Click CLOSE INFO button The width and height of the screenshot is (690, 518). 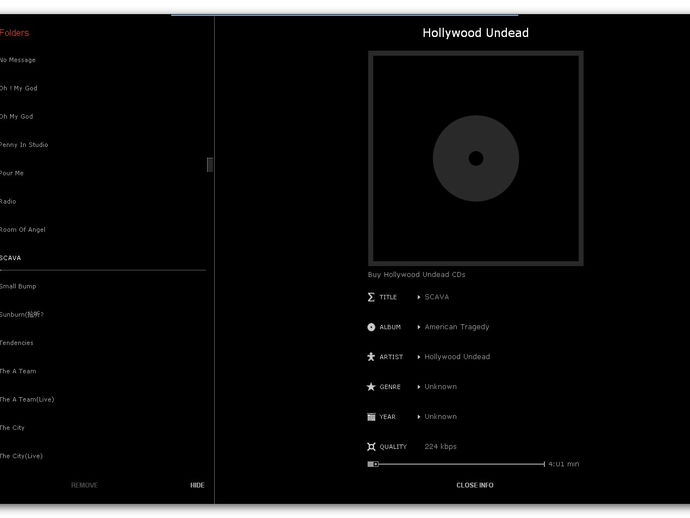[475, 485]
